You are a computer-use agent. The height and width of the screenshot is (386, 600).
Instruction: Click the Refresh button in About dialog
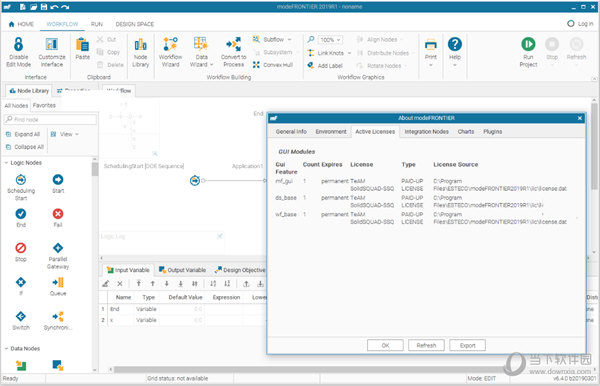point(426,345)
